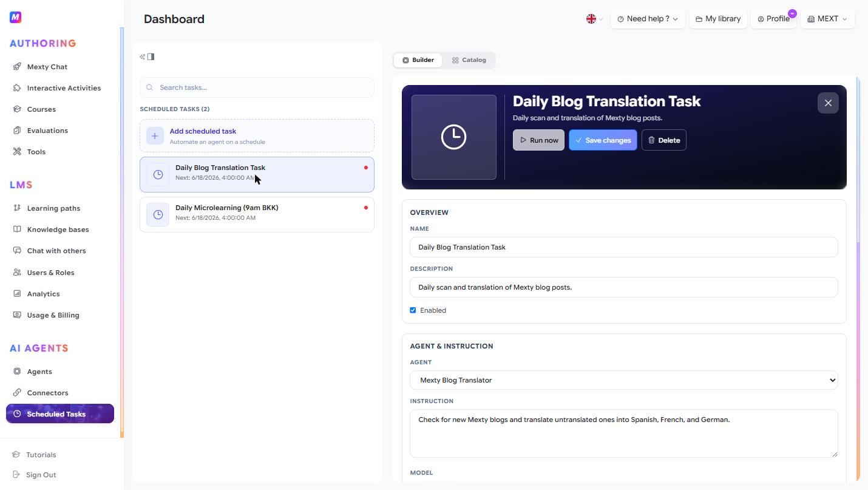868x490 pixels.
Task: Delete the scheduled task
Action: 664,140
